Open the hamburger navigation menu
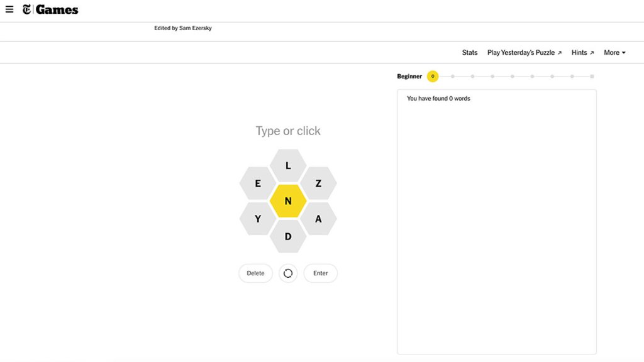644x362 pixels. coord(9,9)
